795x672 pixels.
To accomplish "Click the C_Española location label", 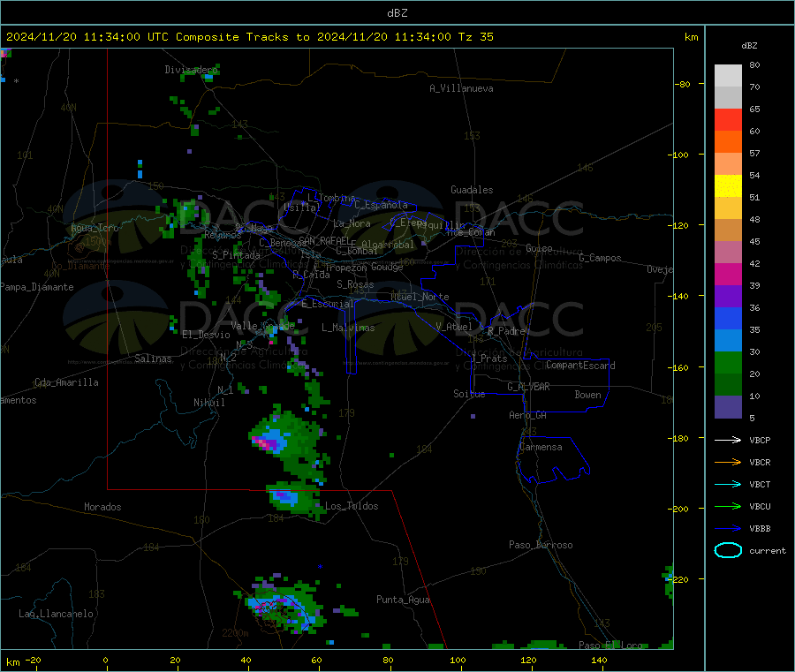I will pos(381,205).
